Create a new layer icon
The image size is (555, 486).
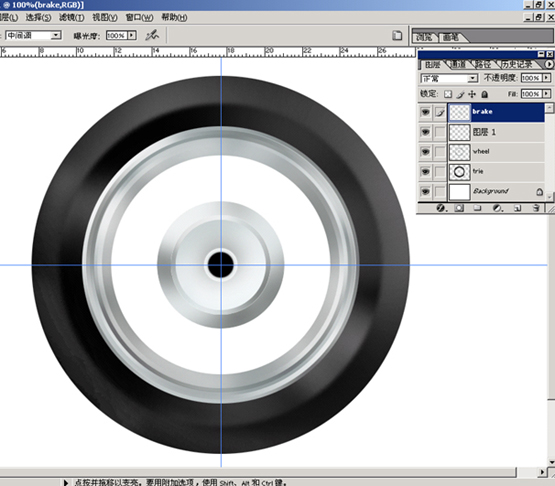517,208
